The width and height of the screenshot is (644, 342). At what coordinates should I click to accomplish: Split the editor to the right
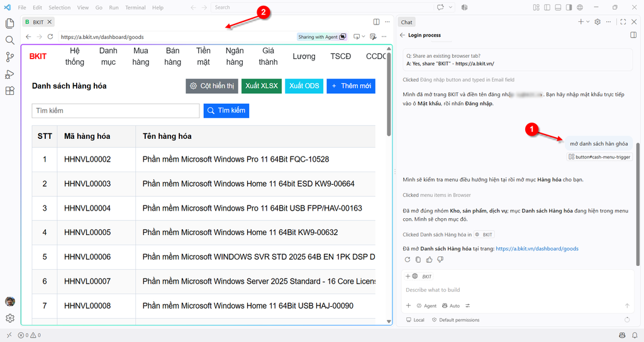point(376,22)
